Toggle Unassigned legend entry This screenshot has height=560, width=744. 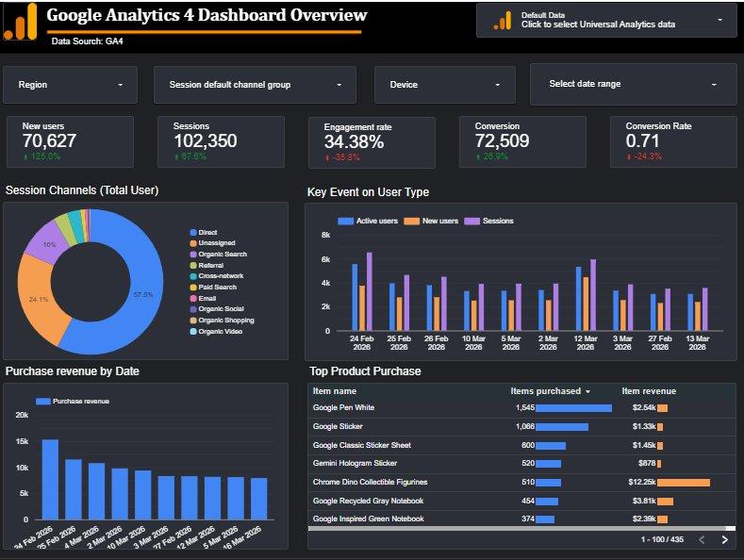(x=212, y=243)
